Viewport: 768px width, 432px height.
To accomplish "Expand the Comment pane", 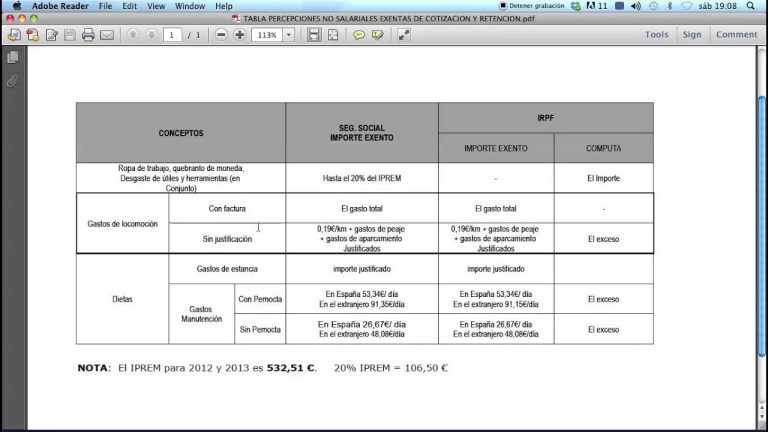I will (736, 35).
